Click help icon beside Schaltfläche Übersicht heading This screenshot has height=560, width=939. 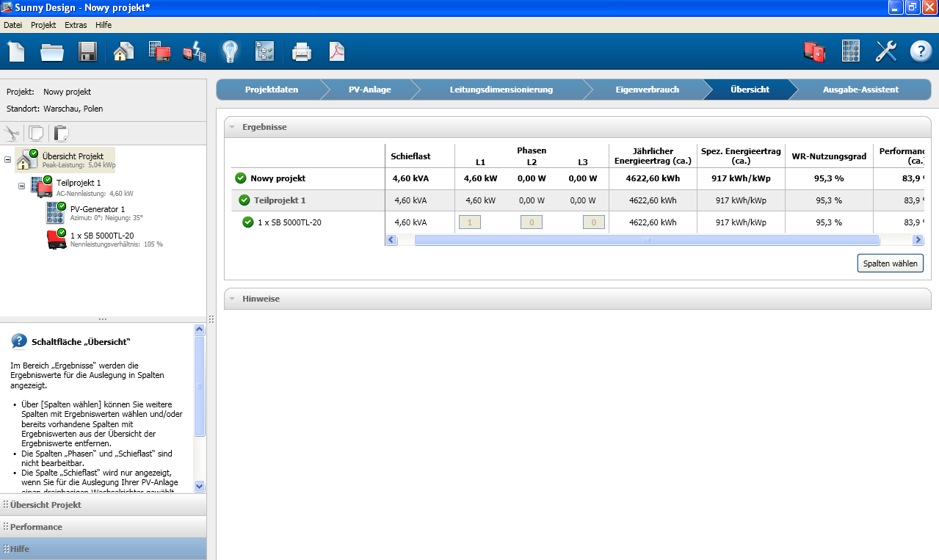point(19,341)
